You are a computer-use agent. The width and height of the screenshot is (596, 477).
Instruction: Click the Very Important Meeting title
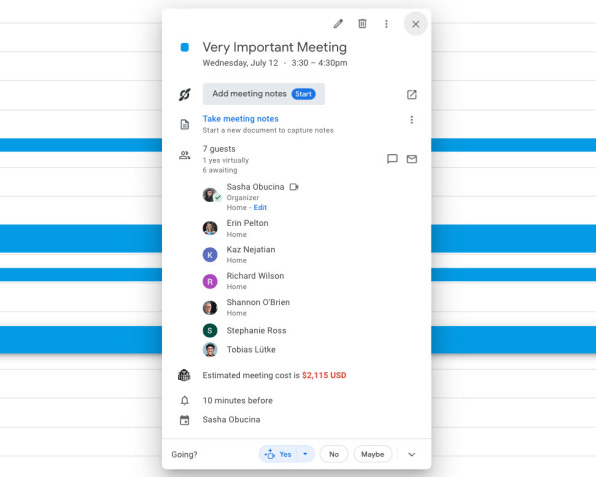[274, 47]
